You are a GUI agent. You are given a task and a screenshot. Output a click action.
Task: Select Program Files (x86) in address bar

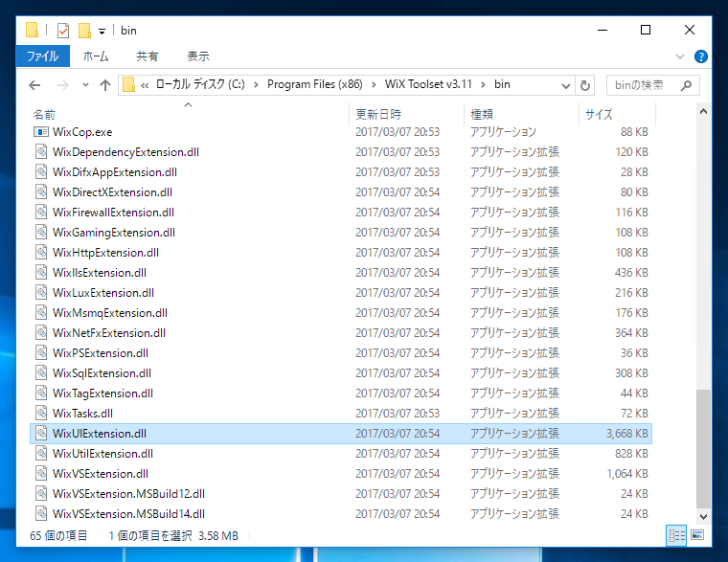click(315, 84)
